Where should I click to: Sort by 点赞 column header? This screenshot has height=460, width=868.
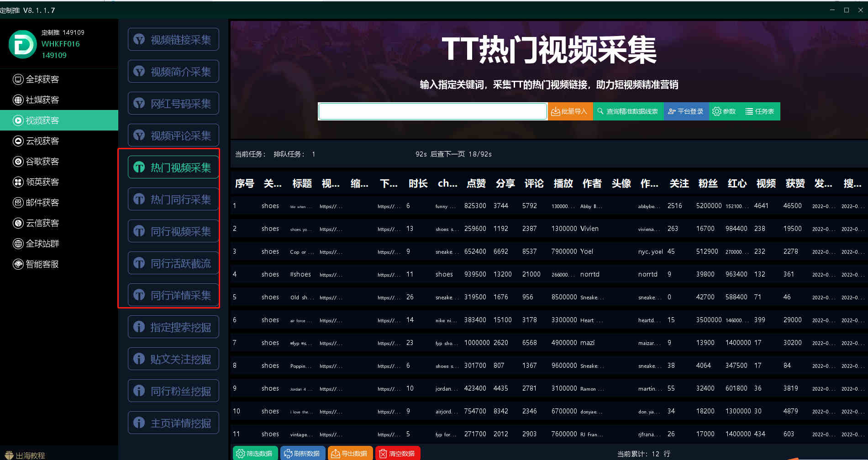tap(476, 183)
